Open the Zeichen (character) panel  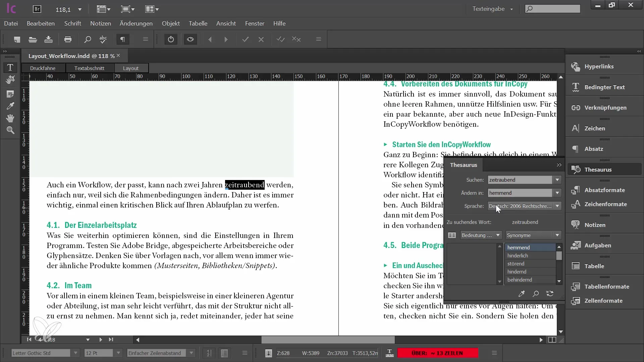(595, 128)
